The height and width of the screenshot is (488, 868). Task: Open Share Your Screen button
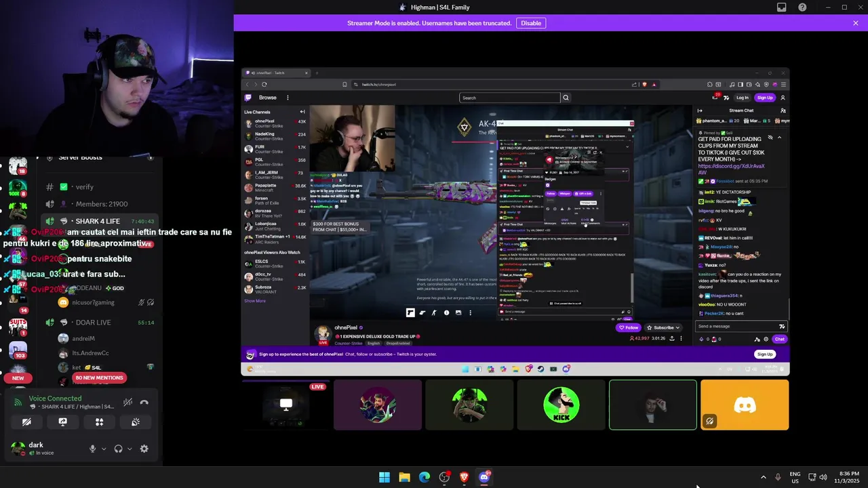pos(63,422)
